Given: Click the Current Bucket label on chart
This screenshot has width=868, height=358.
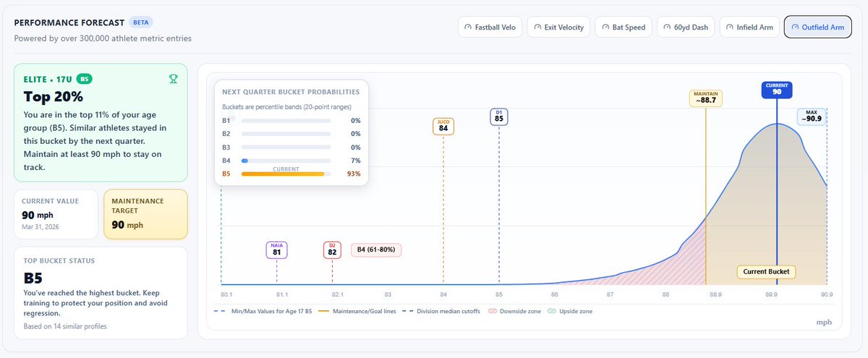Looking at the screenshot, I should point(767,272).
